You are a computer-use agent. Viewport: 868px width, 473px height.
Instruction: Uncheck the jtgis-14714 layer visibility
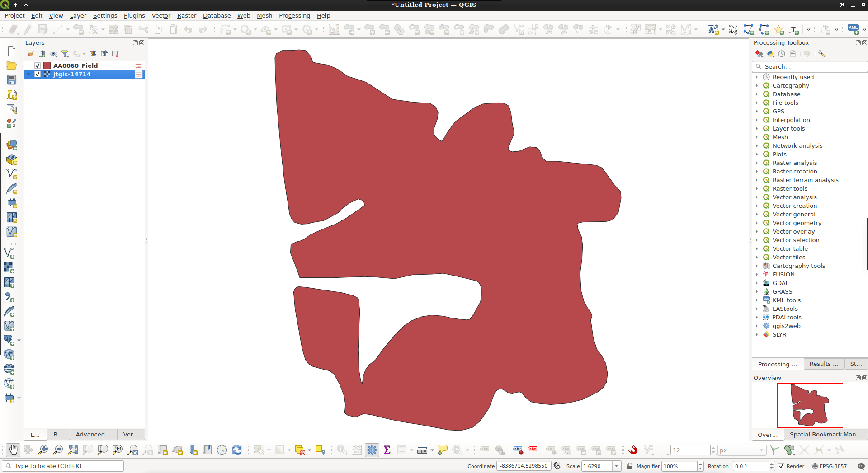38,74
